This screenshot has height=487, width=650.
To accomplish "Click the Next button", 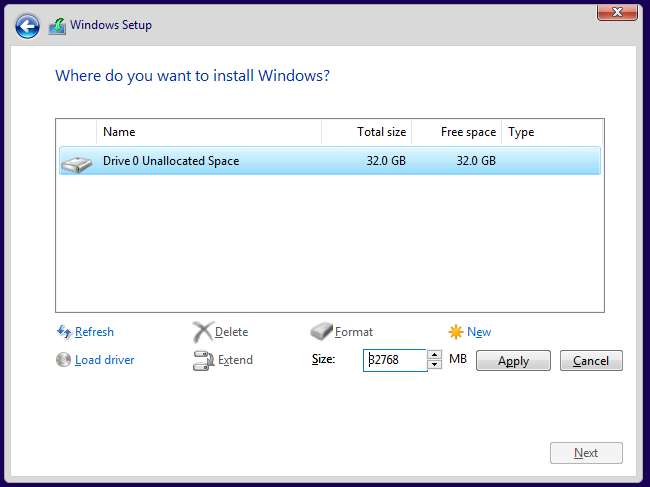I will (x=586, y=453).
